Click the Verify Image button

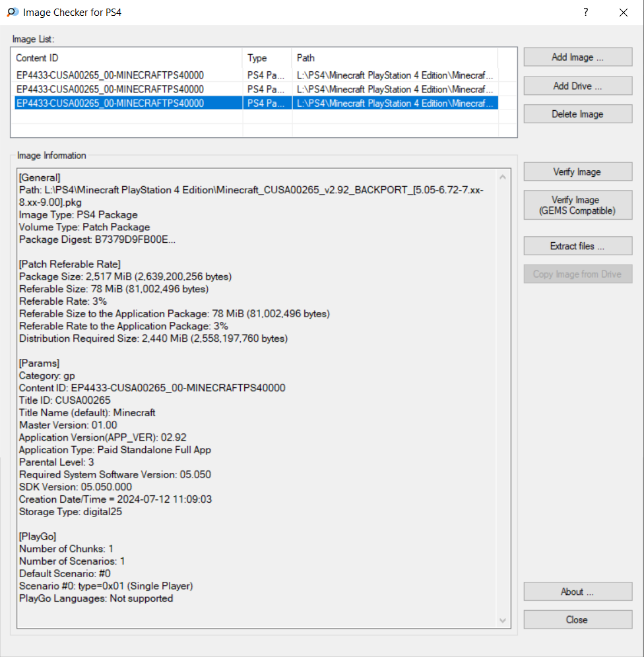[x=578, y=172]
